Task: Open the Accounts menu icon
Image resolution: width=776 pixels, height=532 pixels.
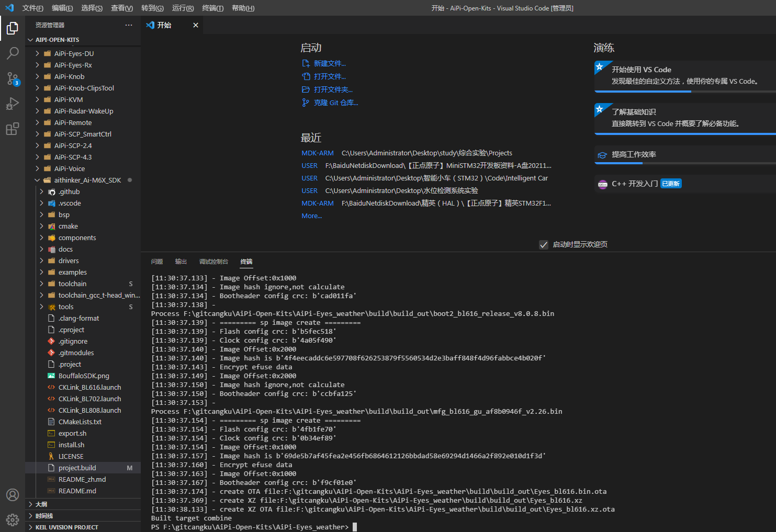Action: tap(13, 495)
